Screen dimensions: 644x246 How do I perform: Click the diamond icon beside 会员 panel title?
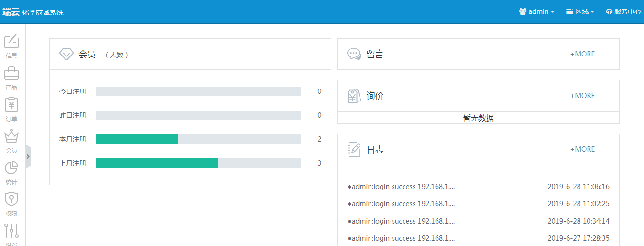click(66, 54)
